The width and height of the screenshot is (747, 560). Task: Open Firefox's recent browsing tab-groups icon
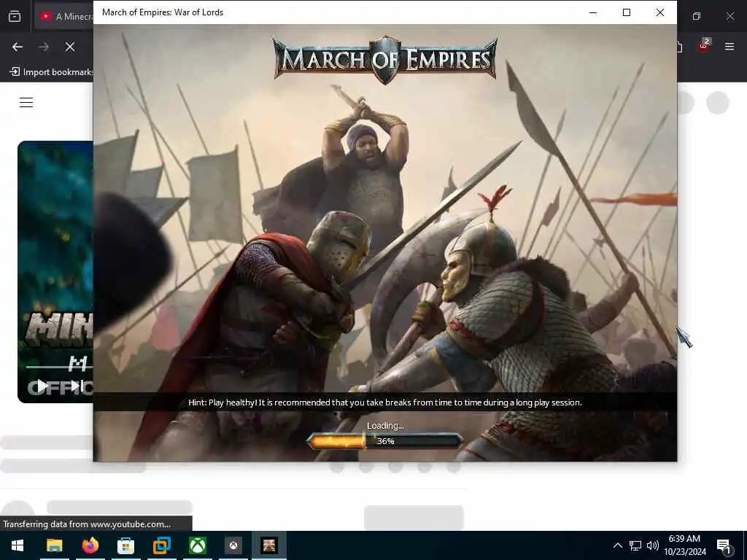15,17
